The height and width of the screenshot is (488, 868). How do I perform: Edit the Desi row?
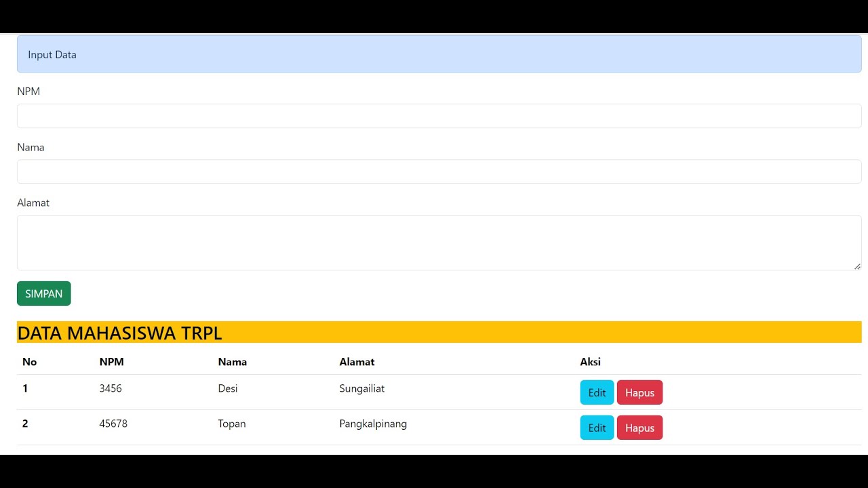click(x=597, y=392)
